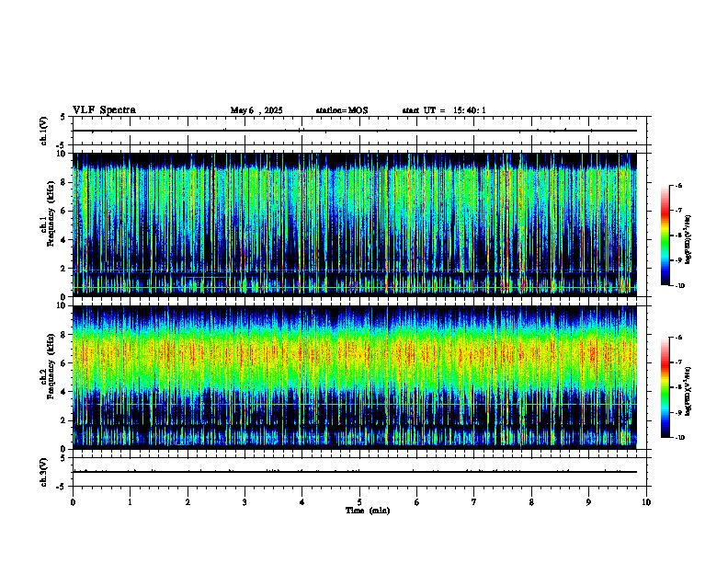
Task: Click the time axis tick label "8"
Action: [x=531, y=502]
